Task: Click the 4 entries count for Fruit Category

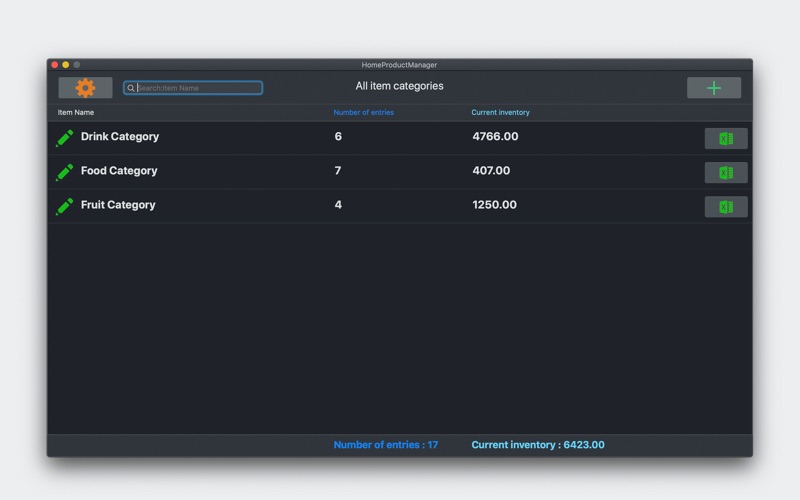Action: pyautogui.click(x=338, y=205)
